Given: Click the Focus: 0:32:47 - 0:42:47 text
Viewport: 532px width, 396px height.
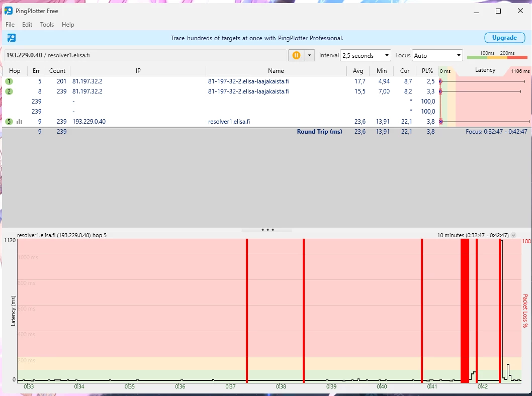Looking at the screenshot, I should pos(496,132).
